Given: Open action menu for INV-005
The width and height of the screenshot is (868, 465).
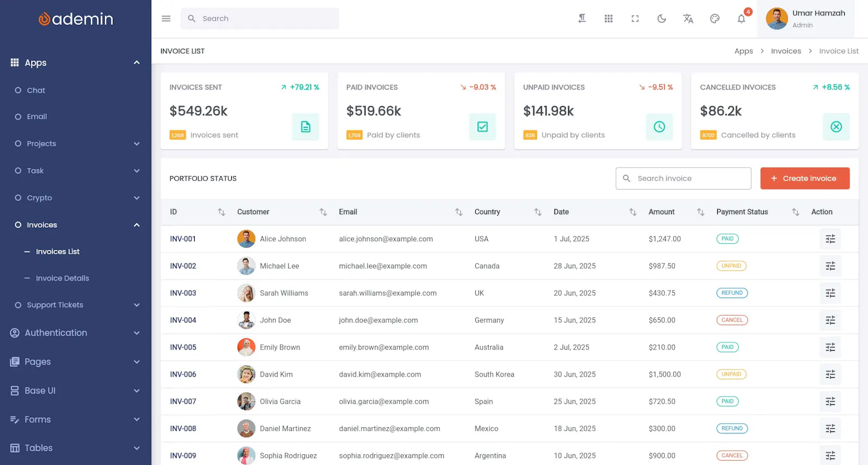Looking at the screenshot, I should (830, 347).
